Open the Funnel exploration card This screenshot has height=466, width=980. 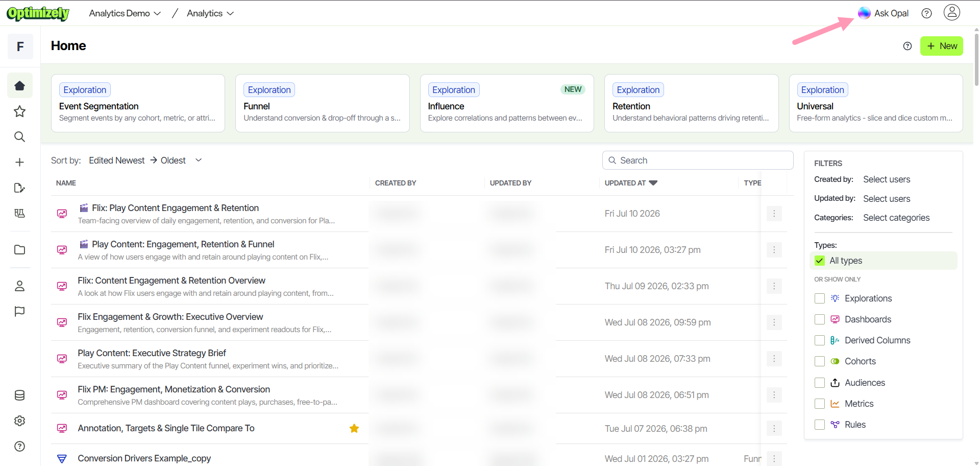(x=323, y=103)
